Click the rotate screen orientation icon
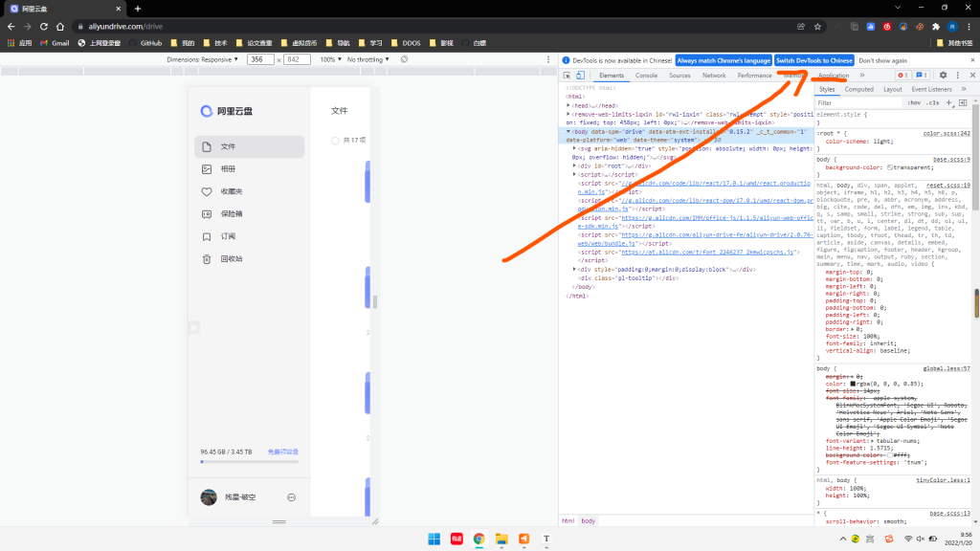The image size is (980, 551). pos(405,59)
